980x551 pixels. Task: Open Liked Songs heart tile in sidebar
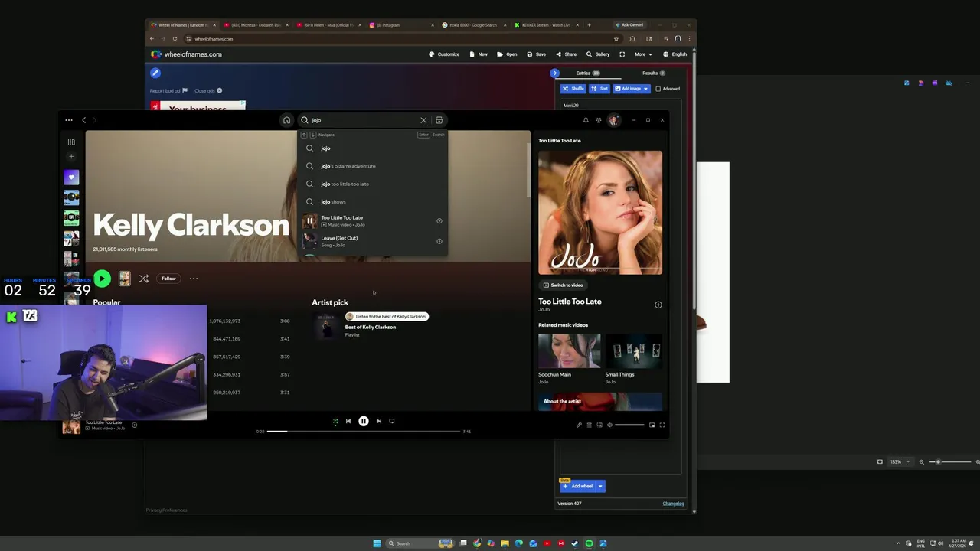point(71,178)
